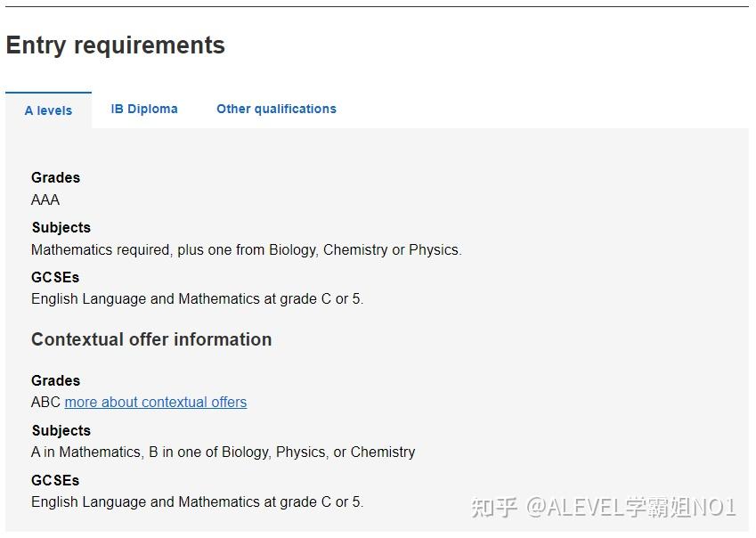Click the Subjects label under contextual offer
The height and width of the screenshot is (538, 756).
click(x=61, y=430)
